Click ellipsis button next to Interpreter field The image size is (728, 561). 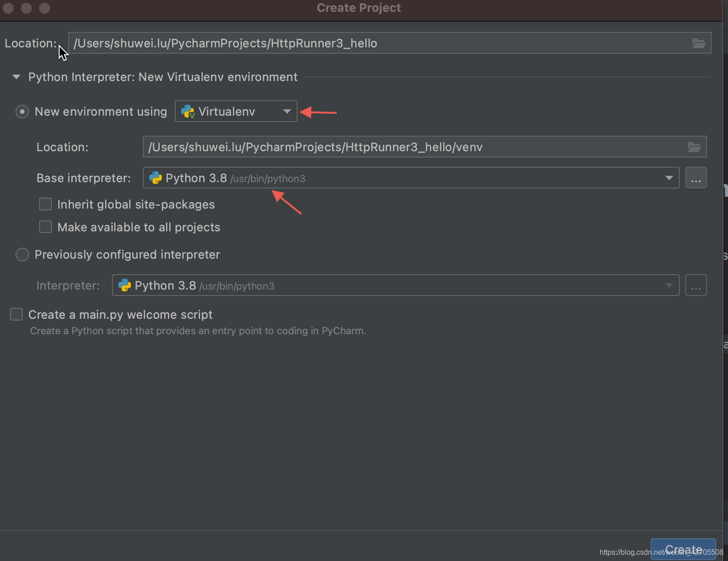696,285
